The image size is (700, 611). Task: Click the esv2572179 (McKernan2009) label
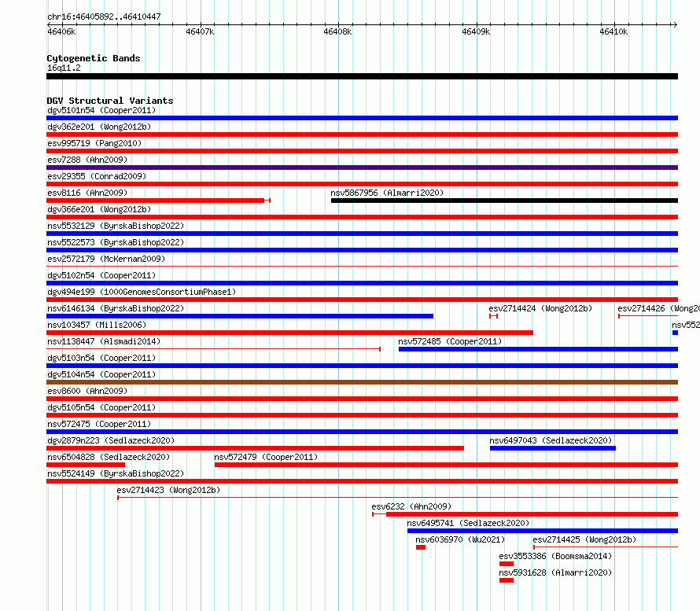pos(106,259)
